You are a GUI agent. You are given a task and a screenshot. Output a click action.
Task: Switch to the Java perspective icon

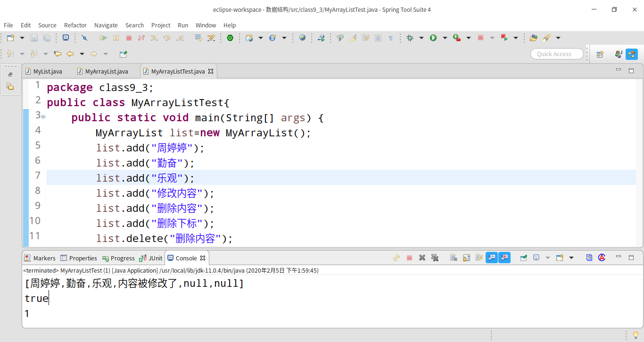point(619,54)
